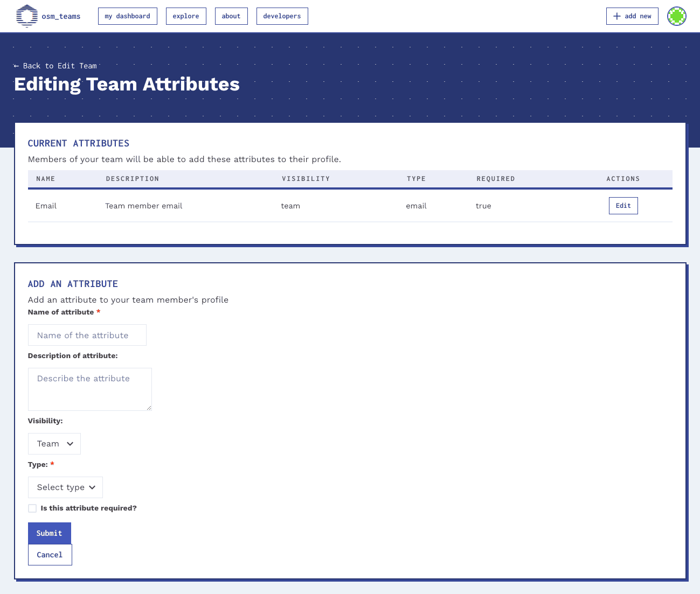
Task: Open the my dashboard navigation item
Action: coord(127,16)
